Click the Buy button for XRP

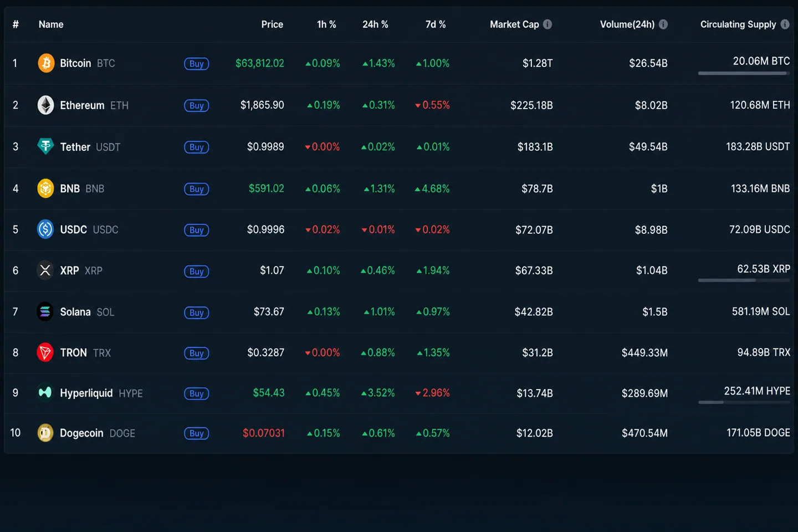[x=197, y=272]
